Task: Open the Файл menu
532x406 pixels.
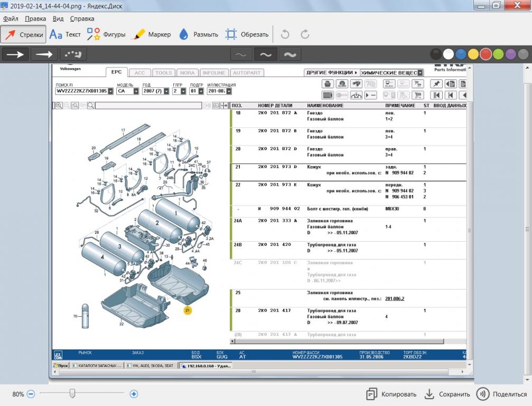Action: point(11,19)
